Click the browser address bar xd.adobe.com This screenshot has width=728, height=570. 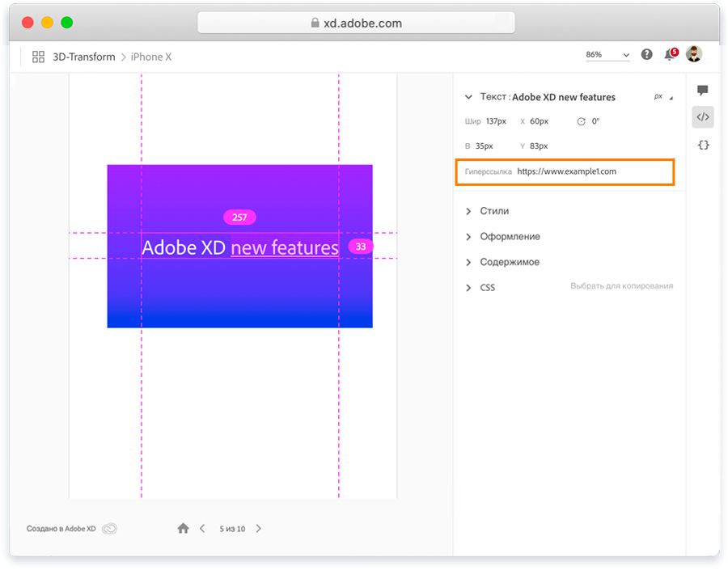[x=356, y=23]
